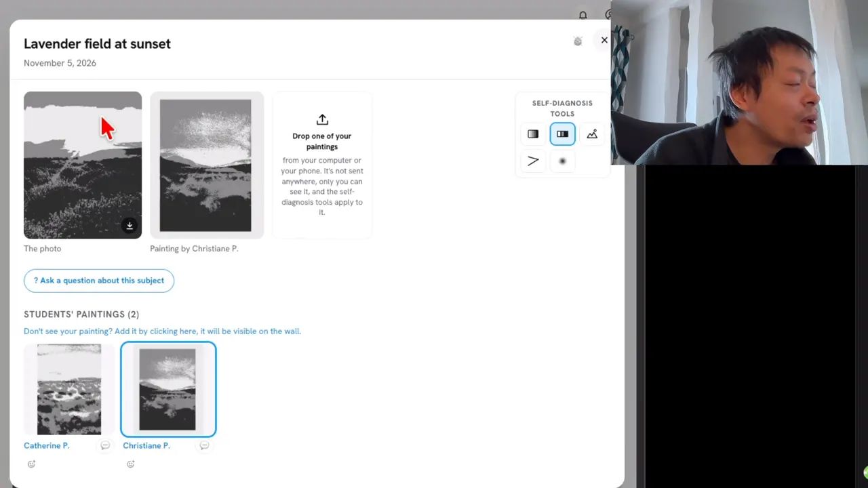Select Catherine P.'s student painting thumbnail
Viewport: 868px width, 488px height.
69,389
